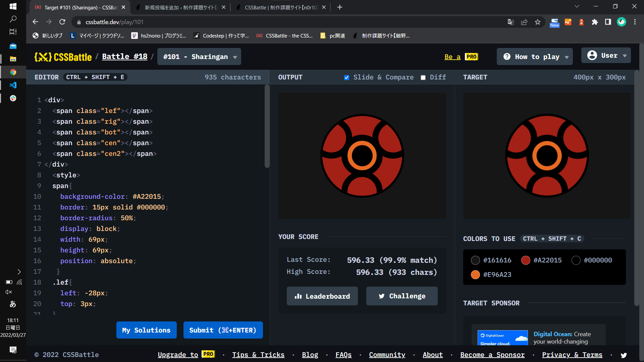The image size is (644, 362).
Task: Click the My Solutions button
Action: tap(146, 330)
